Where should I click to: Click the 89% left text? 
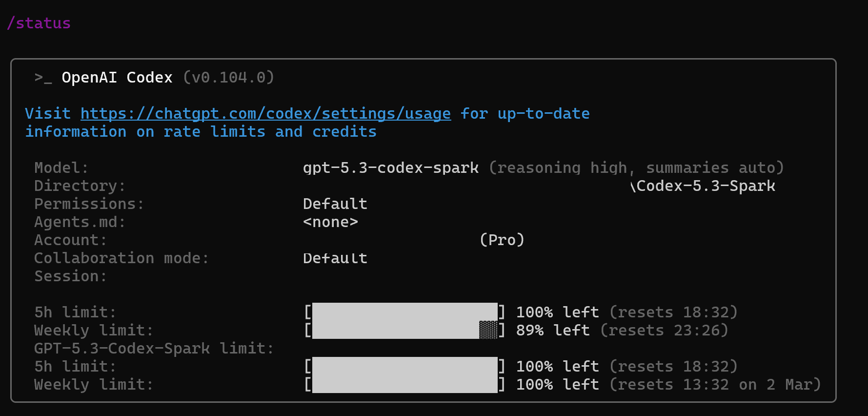(553, 331)
